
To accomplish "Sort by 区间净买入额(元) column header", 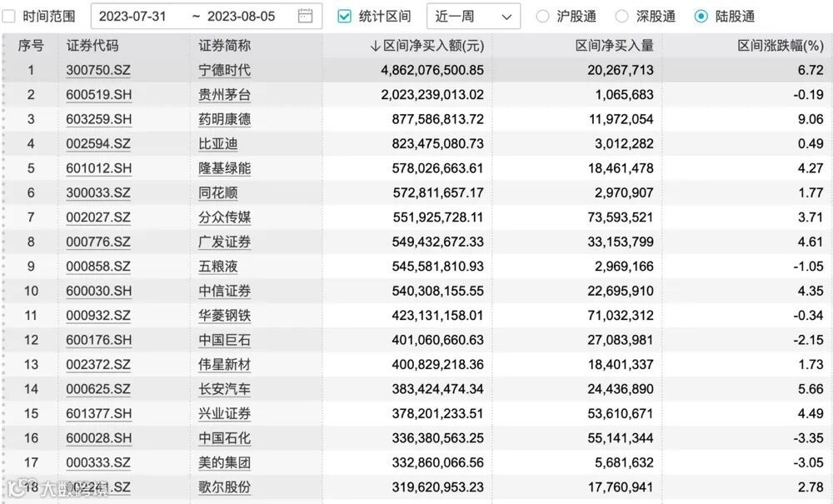I will (x=427, y=46).
